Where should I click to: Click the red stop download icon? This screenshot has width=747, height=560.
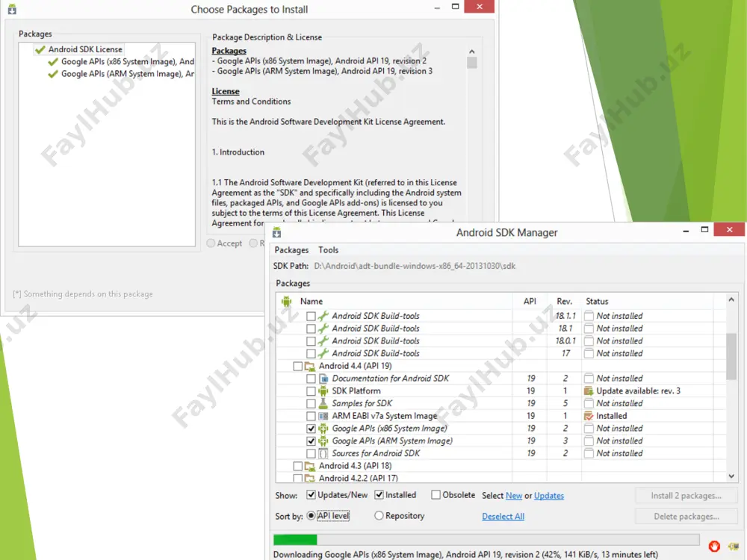click(713, 546)
